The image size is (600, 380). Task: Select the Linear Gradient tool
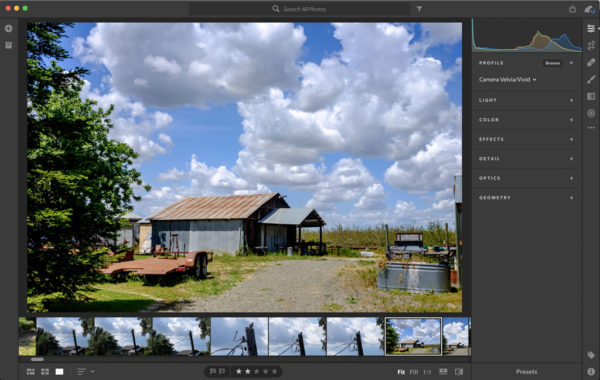pos(591,96)
